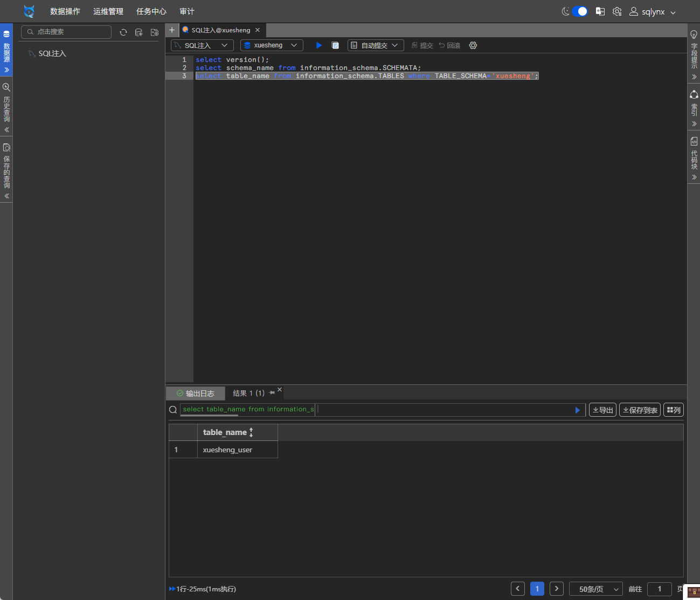Switch to the 输出日志 tab
This screenshot has height=600, width=700.
click(x=195, y=394)
